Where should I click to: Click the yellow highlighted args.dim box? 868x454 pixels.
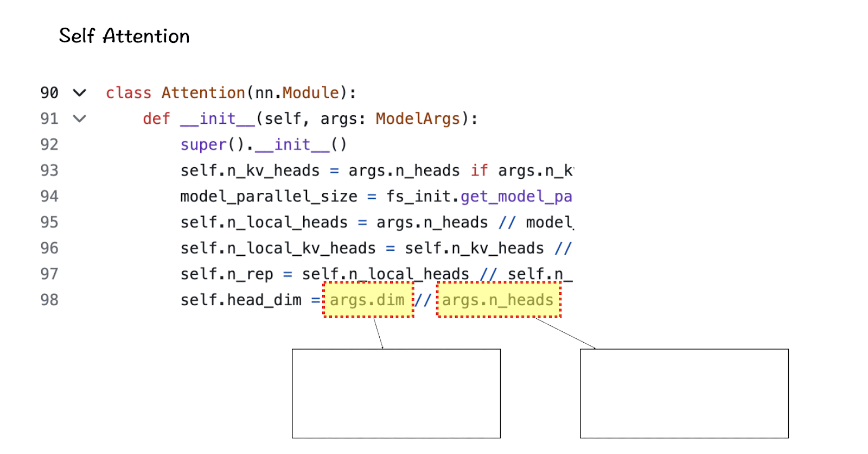click(368, 300)
